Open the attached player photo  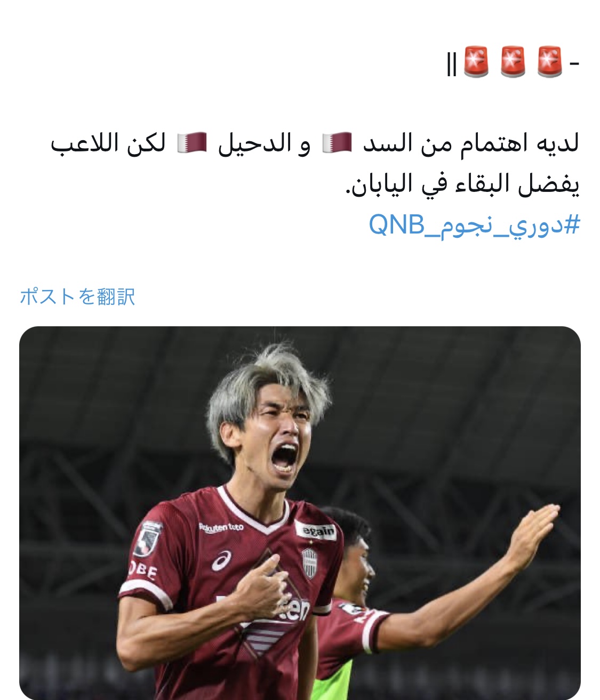click(300, 513)
